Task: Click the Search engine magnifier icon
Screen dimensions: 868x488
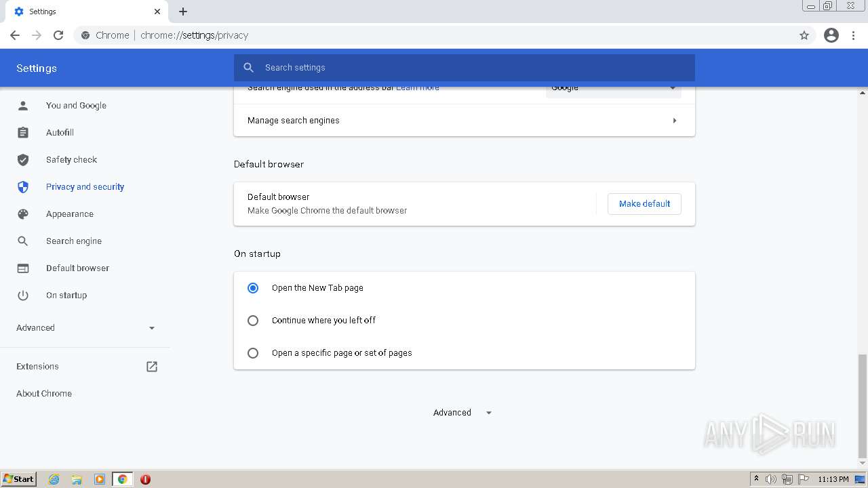Action: pyautogui.click(x=23, y=241)
